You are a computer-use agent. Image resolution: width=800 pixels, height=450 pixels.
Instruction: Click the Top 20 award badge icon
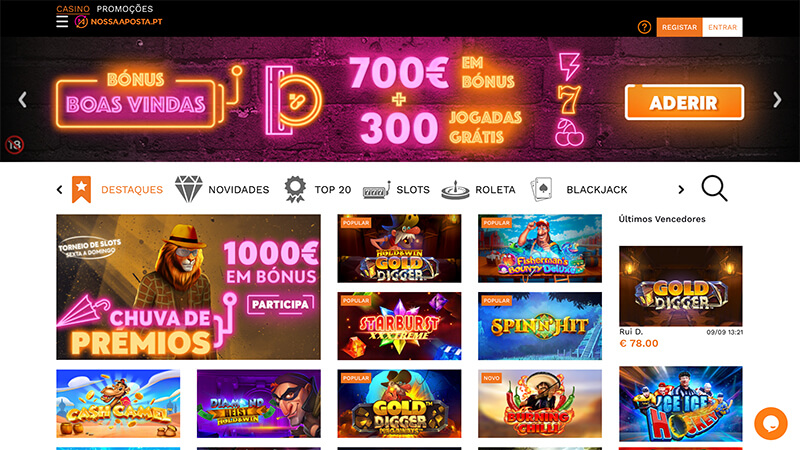coord(295,189)
